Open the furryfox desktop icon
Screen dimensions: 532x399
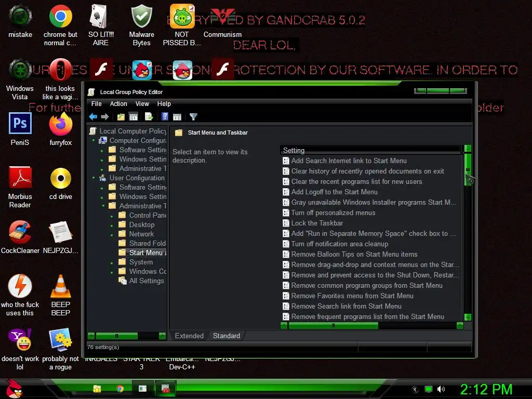tap(61, 129)
